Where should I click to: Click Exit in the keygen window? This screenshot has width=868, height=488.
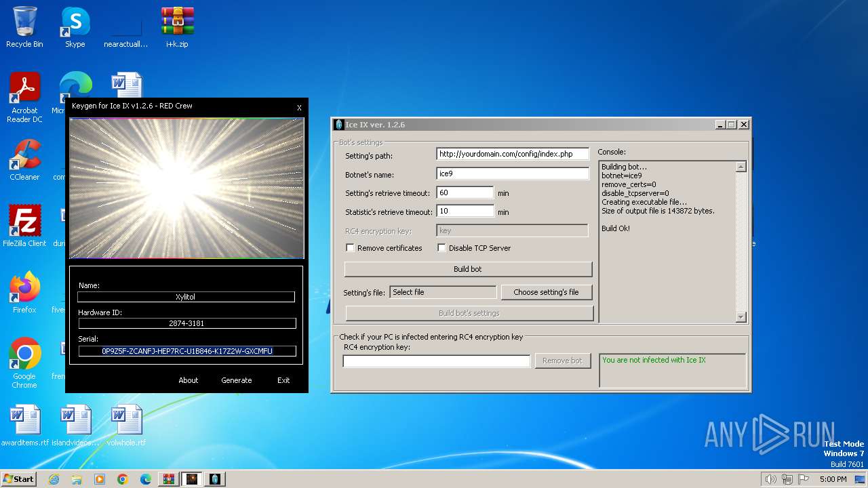click(x=283, y=380)
